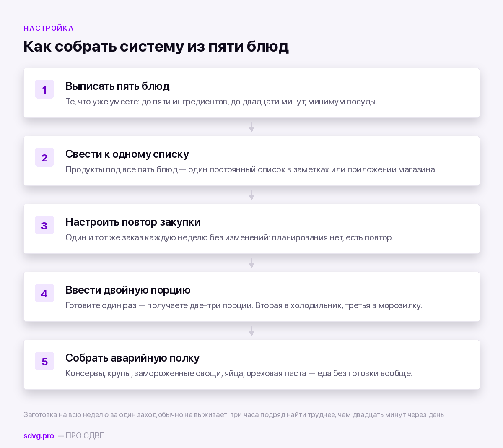Image resolution: width=503 pixels, height=448 pixels.
Task: Select title 'Выписать пять блюд'
Action: (x=117, y=86)
